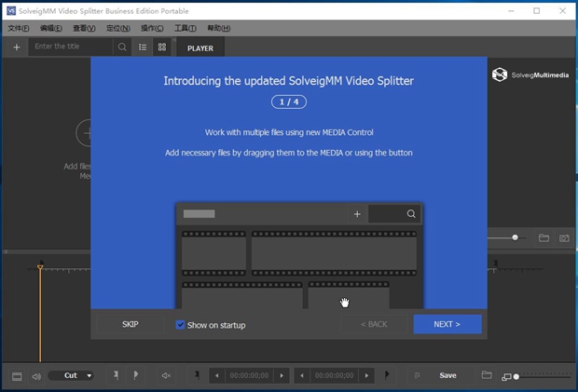Click the SolveigMM app icon in title bar
The width and height of the screenshot is (578, 392).
[x=11, y=11]
